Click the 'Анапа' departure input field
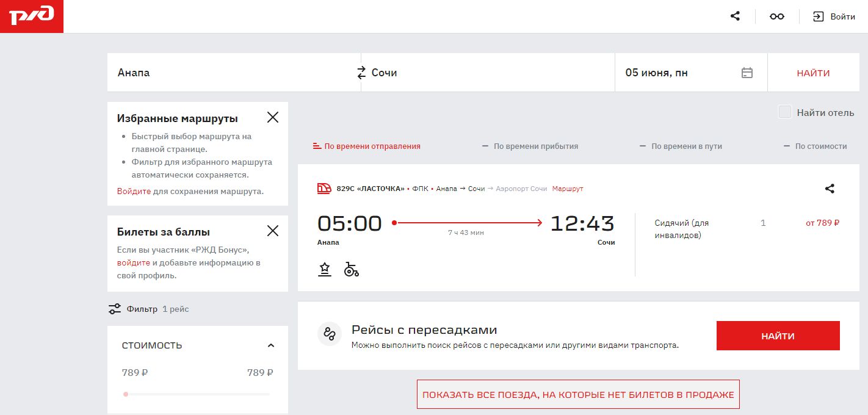868x415 pixels. (x=232, y=73)
